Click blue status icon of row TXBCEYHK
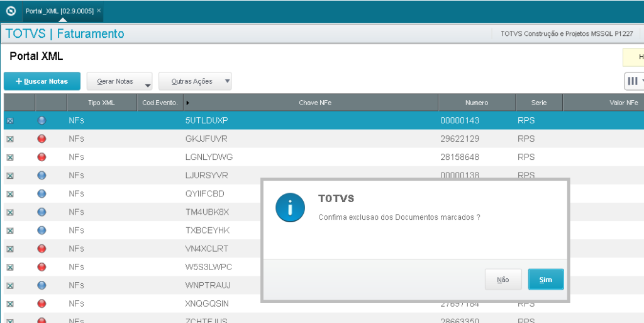 42,230
